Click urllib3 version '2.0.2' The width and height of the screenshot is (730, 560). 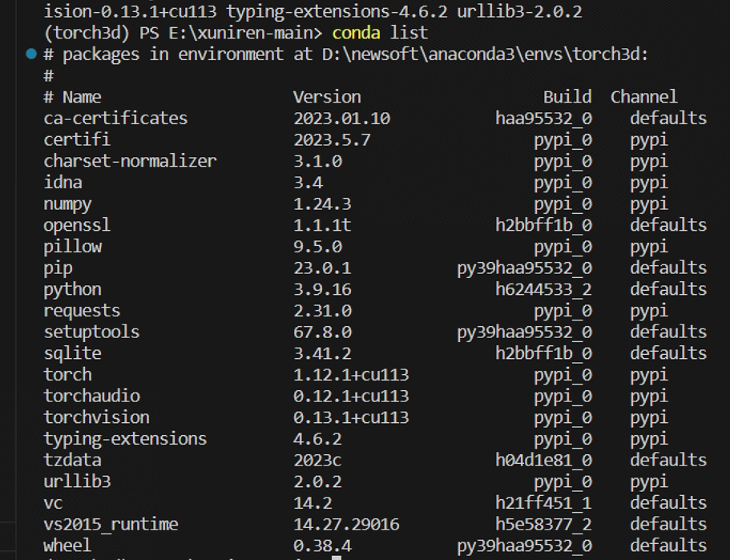point(317,481)
